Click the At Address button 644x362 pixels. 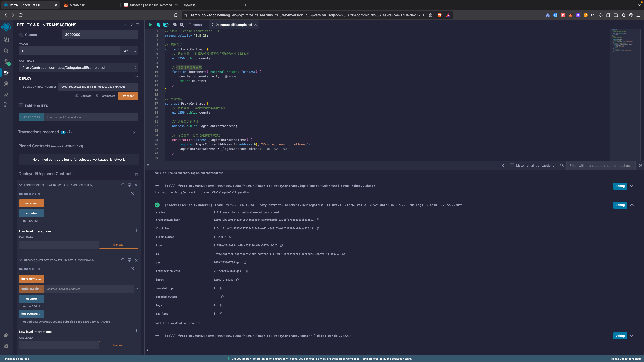(x=32, y=117)
